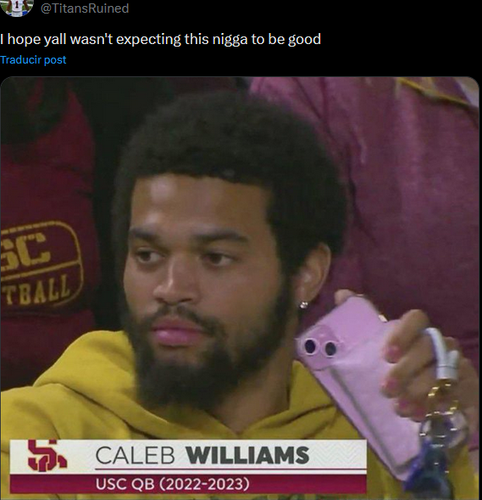Click the USC QB (2022-2023) caption bar

click(x=188, y=484)
